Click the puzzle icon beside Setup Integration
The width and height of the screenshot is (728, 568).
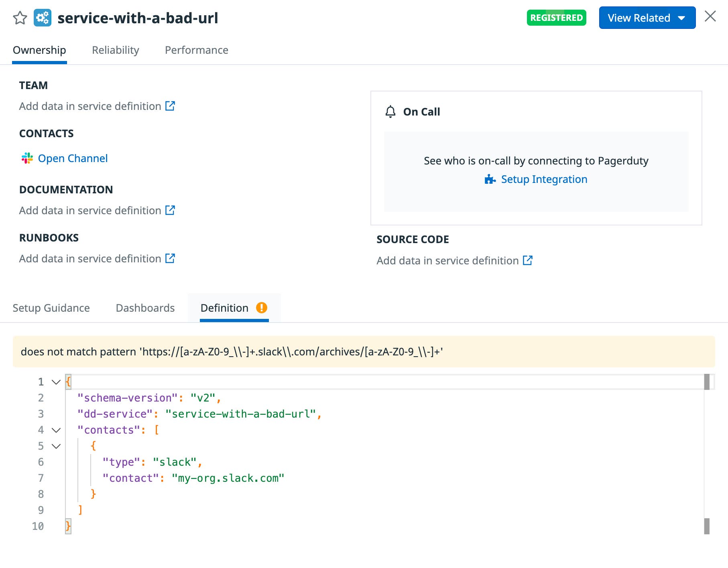(490, 179)
